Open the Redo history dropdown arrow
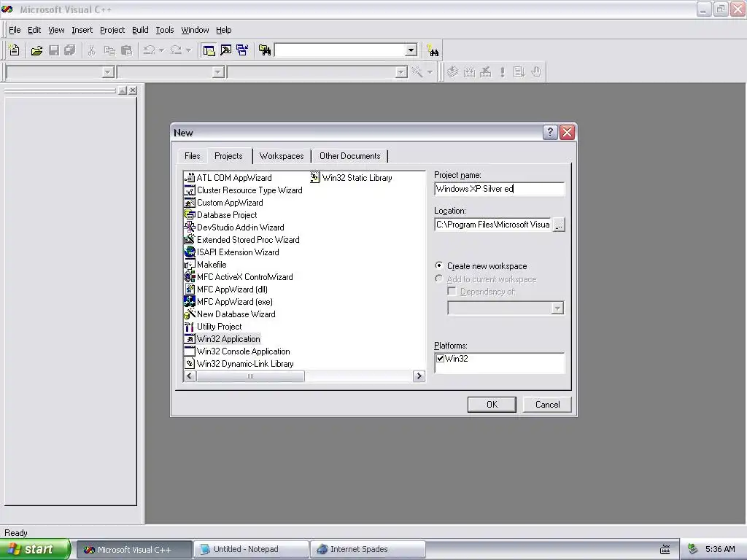The image size is (747, 560). (x=189, y=50)
